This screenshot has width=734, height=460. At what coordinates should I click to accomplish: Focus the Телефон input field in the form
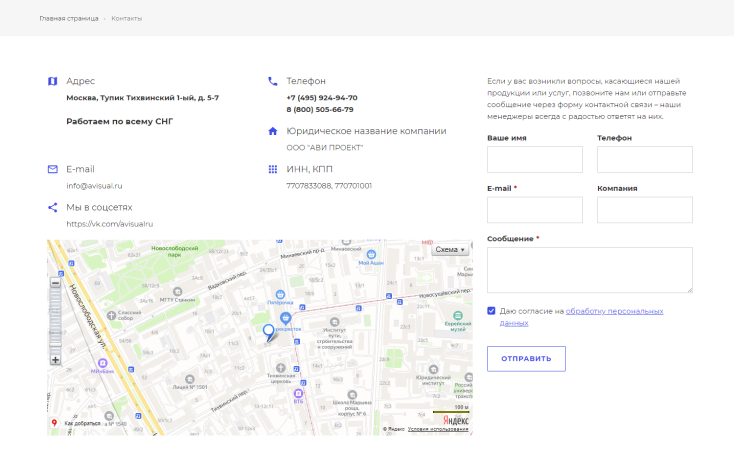pyautogui.click(x=645, y=160)
